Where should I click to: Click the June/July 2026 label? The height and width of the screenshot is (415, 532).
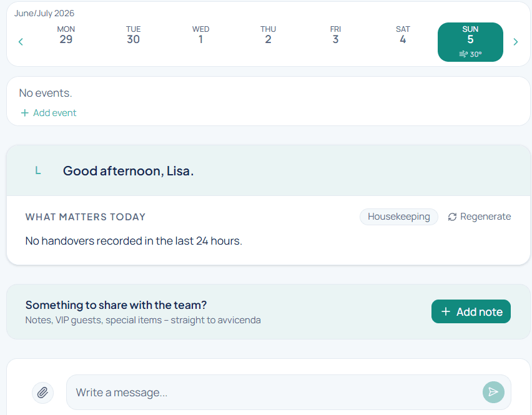[44, 13]
